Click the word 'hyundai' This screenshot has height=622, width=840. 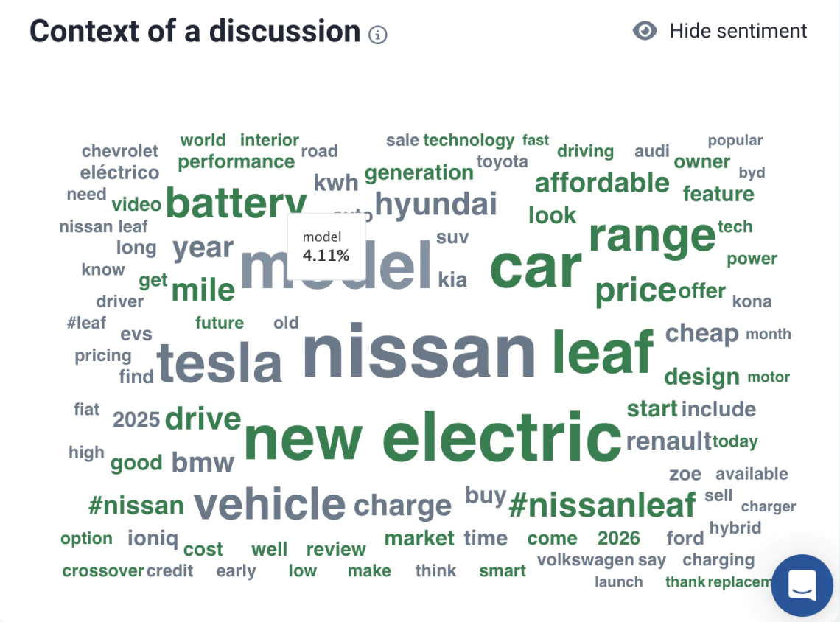tap(436, 205)
